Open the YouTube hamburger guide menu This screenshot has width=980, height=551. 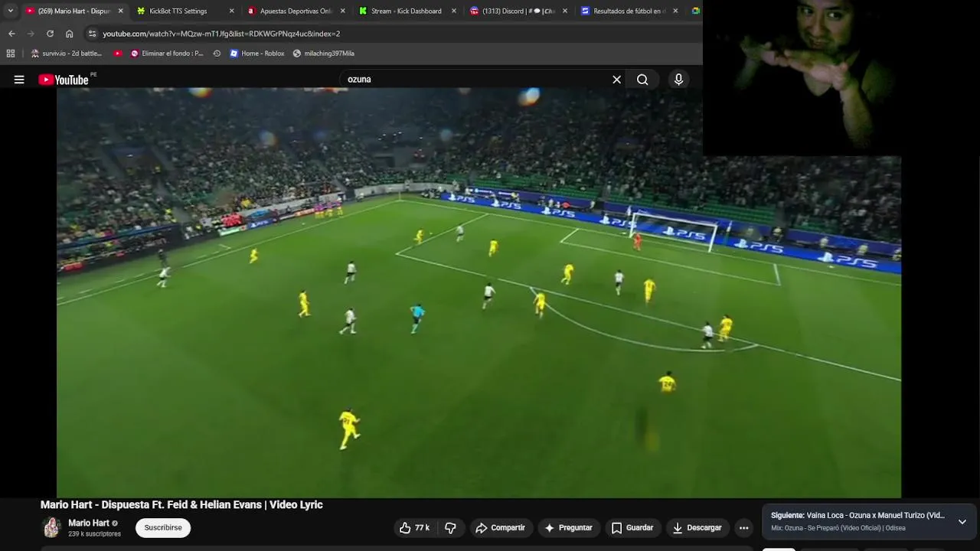19,80
